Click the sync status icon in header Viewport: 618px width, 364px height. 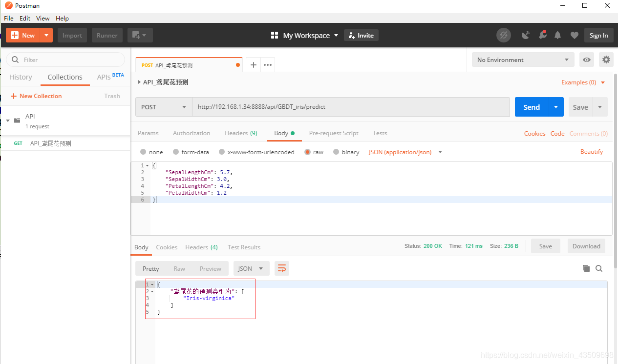pos(503,35)
